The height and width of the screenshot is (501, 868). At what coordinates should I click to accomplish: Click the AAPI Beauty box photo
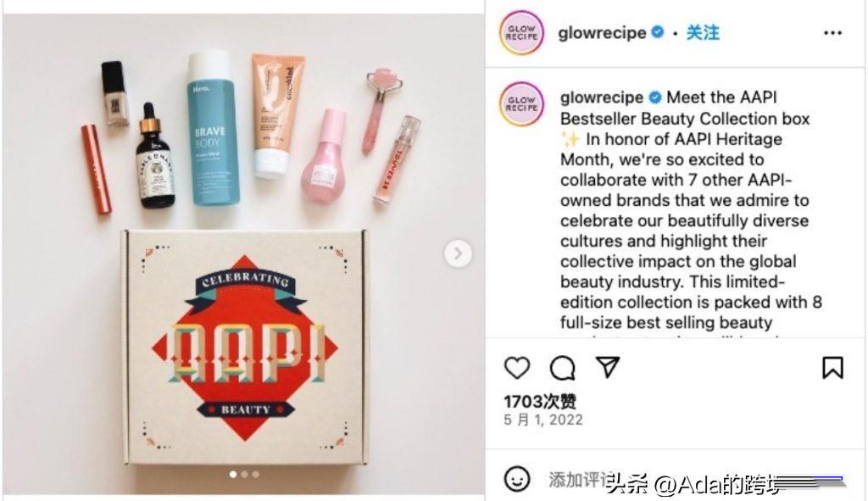tap(243, 253)
